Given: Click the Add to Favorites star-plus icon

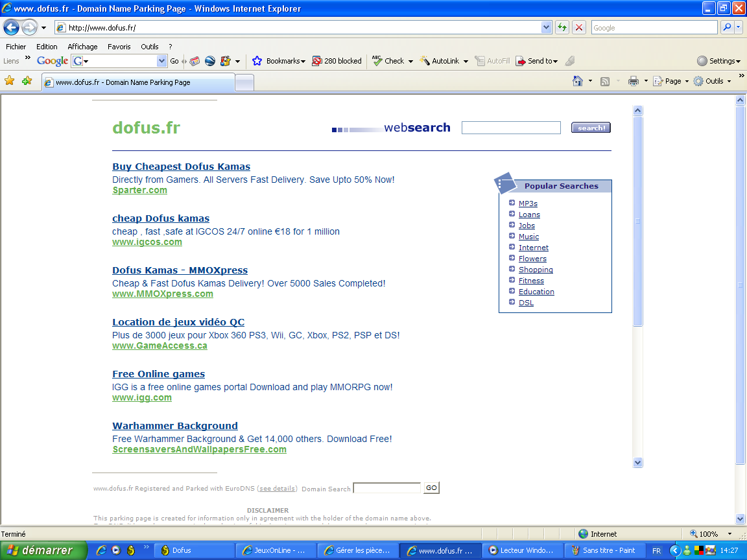Looking at the screenshot, I should coord(27,81).
